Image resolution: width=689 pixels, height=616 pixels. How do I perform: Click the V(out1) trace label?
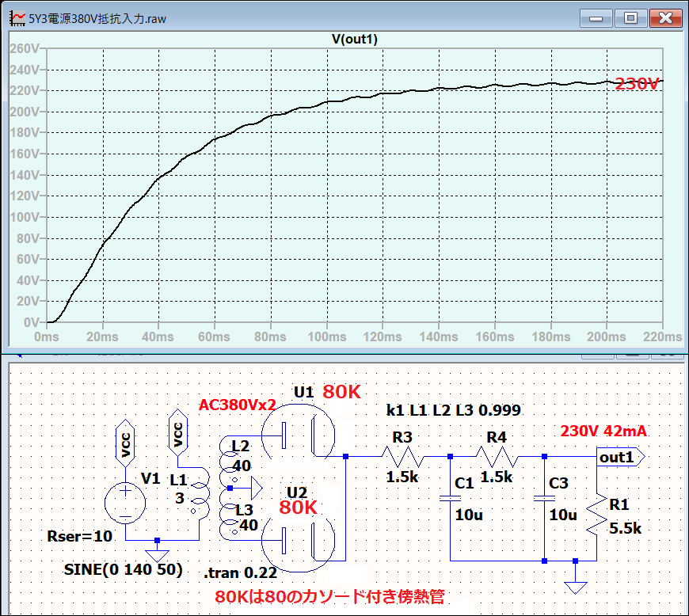355,40
